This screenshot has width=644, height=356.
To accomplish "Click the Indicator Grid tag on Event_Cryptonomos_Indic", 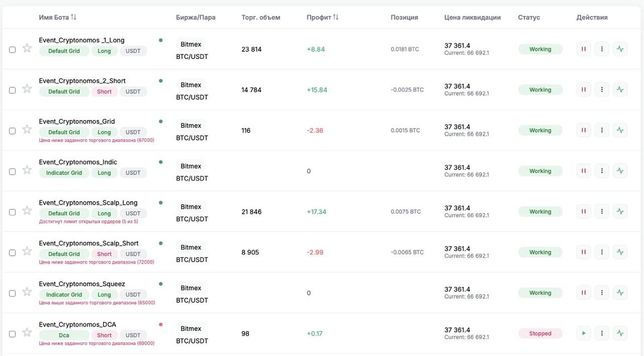I will pyautogui.click(x=64, y=173).
